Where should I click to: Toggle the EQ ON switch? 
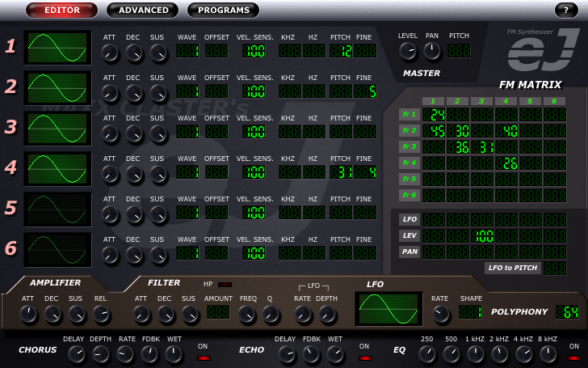coord(573,357)
